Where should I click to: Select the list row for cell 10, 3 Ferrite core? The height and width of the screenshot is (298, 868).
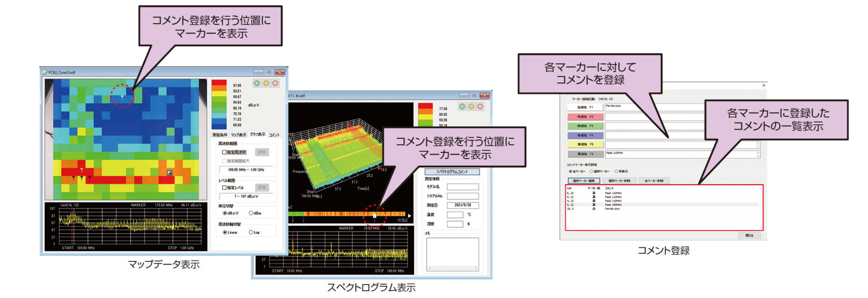[x=662, y=209]
